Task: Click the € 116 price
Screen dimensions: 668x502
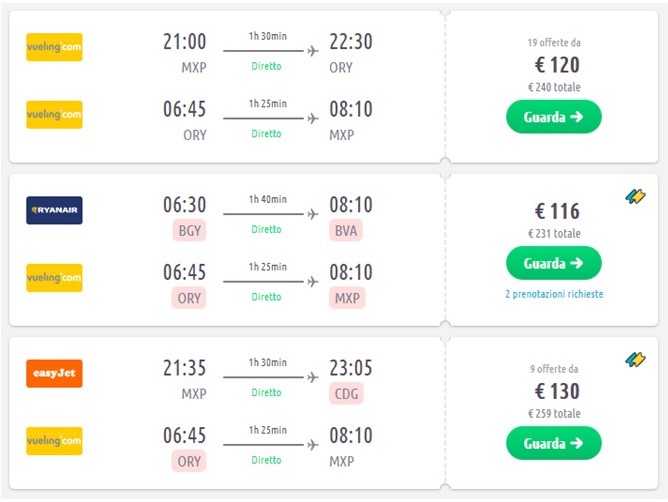Action: coord(554,212)
